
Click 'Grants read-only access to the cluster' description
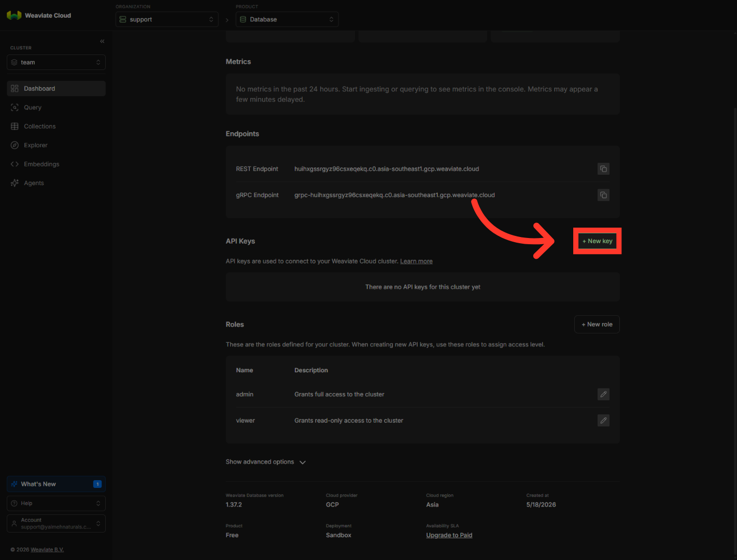[x=349, y=421]
